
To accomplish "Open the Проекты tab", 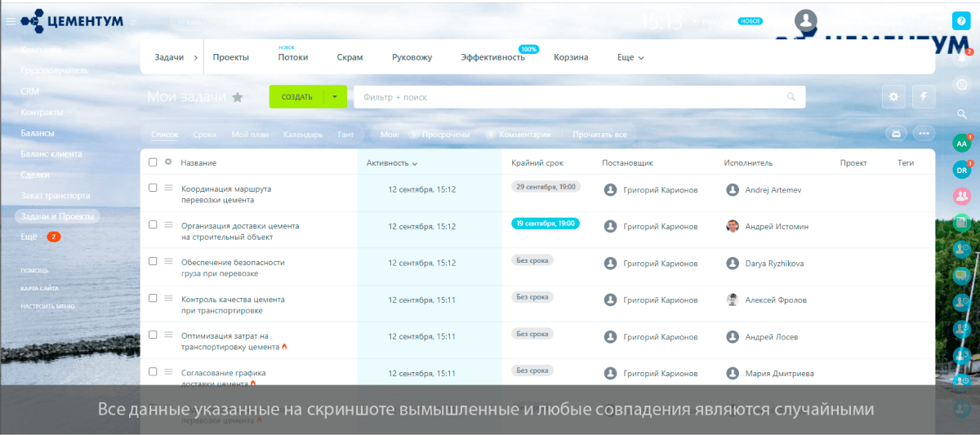I will [230, 57].
